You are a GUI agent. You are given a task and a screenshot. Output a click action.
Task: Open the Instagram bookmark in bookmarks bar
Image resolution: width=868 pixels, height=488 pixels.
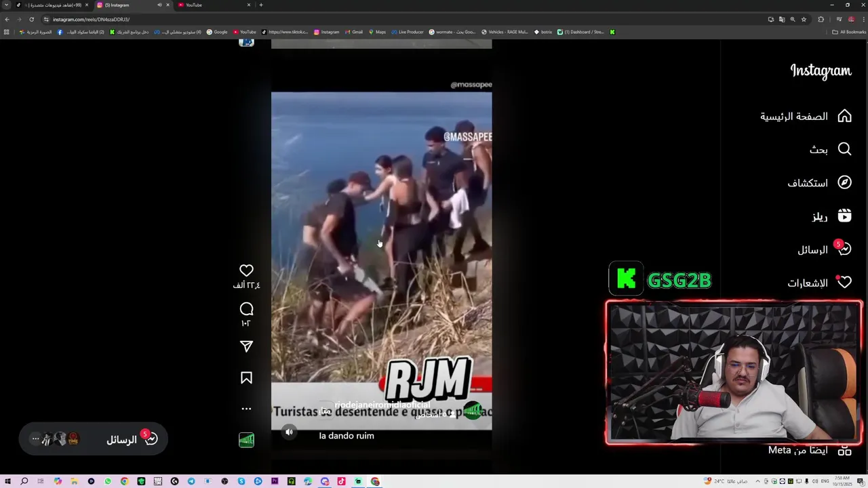326,32
